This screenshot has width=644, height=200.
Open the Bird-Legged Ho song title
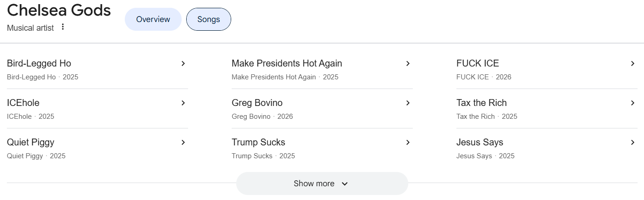pyautogui.click(x=39, y=63)
